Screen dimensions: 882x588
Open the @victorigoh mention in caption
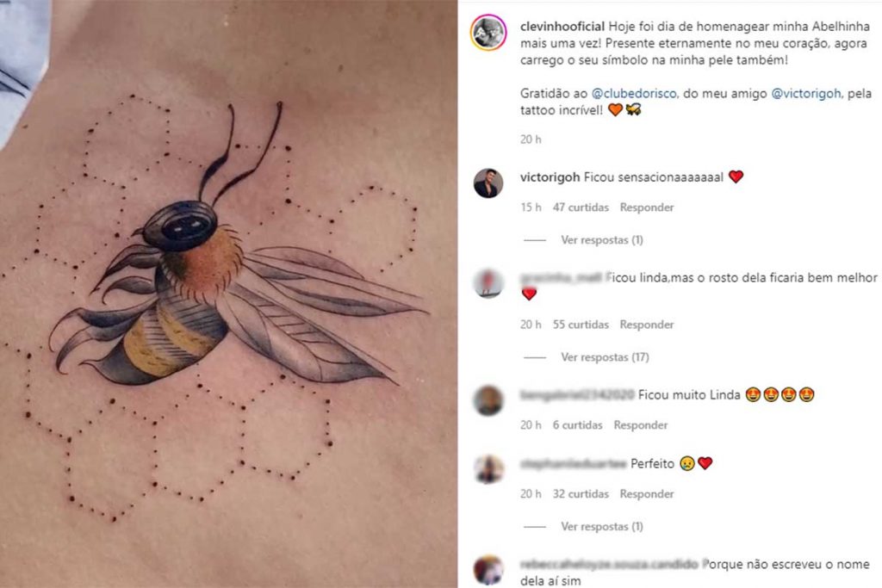click(805, 93)
